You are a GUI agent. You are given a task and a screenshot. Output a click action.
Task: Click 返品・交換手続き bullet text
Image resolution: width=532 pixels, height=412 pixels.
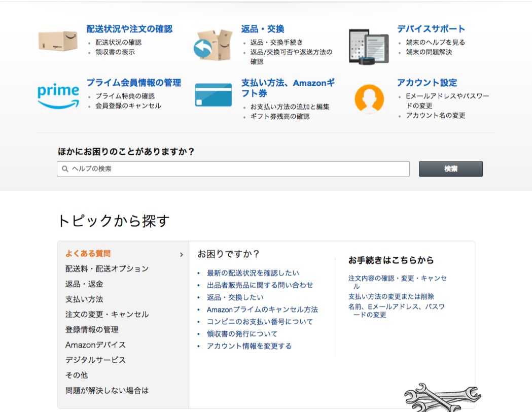click(276, 43)
